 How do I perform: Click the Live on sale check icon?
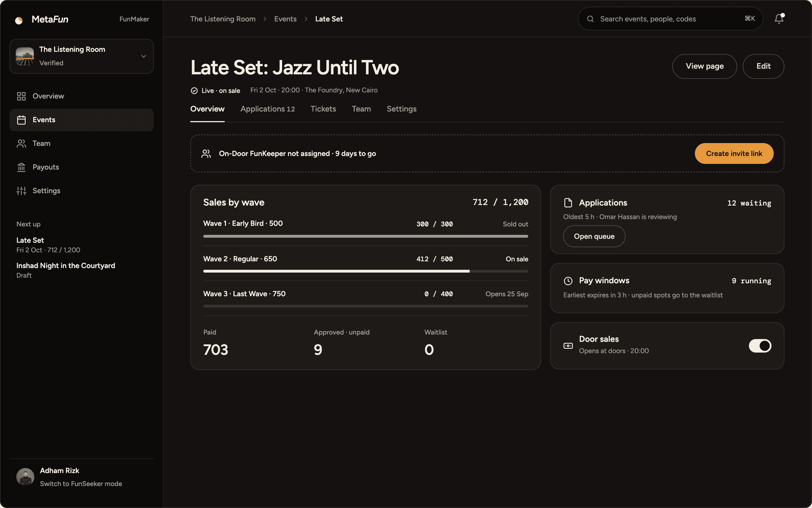click(x=194, y=91)
